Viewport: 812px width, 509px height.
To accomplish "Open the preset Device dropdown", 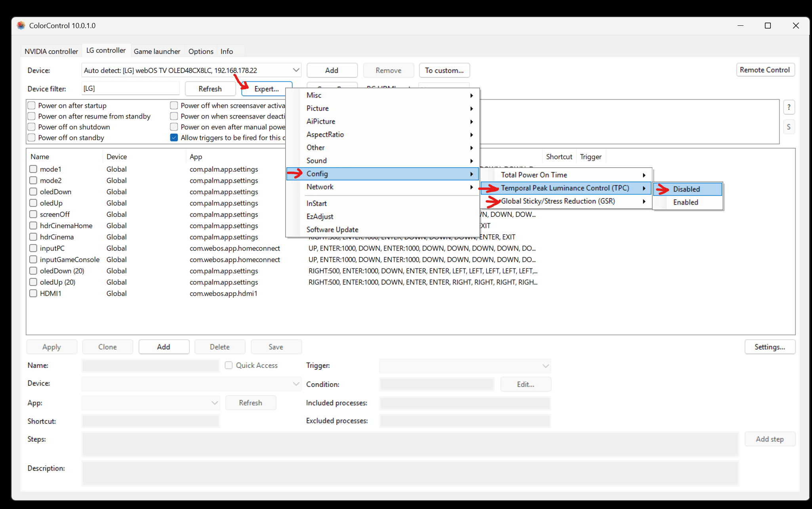I will click(191, 383).
